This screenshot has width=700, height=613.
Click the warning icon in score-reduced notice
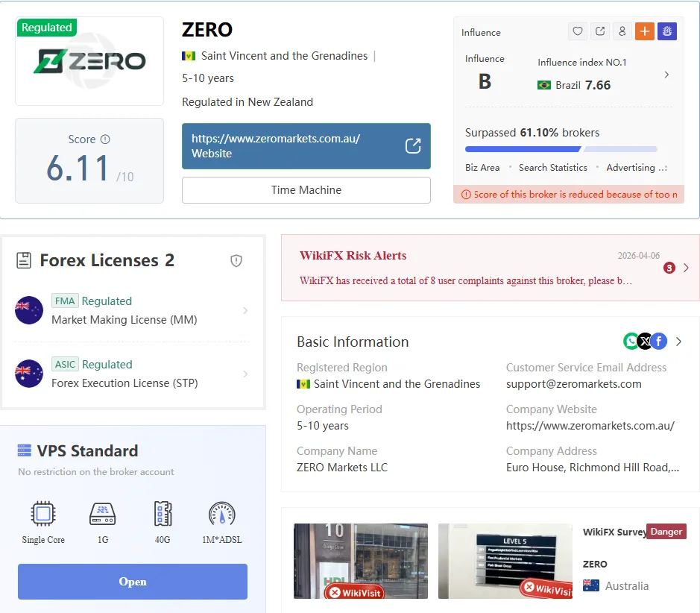pyautogui.click(x=466, y=195)
